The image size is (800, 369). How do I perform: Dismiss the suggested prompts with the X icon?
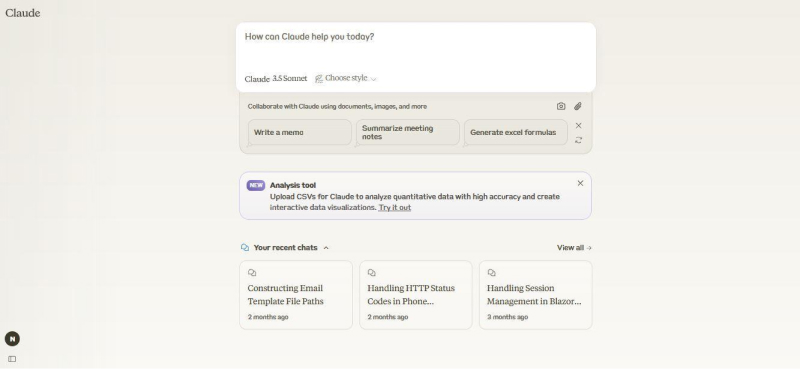(578, 126)
